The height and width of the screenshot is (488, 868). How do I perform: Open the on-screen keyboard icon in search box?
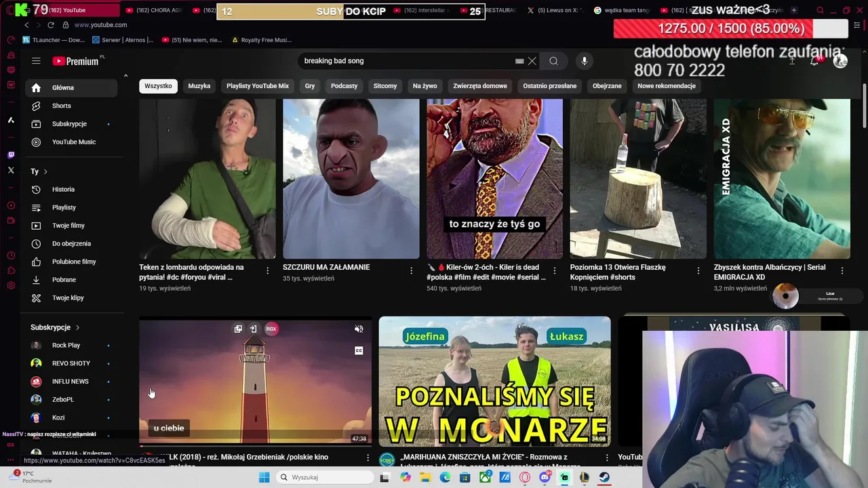click(x=519, y=61)
